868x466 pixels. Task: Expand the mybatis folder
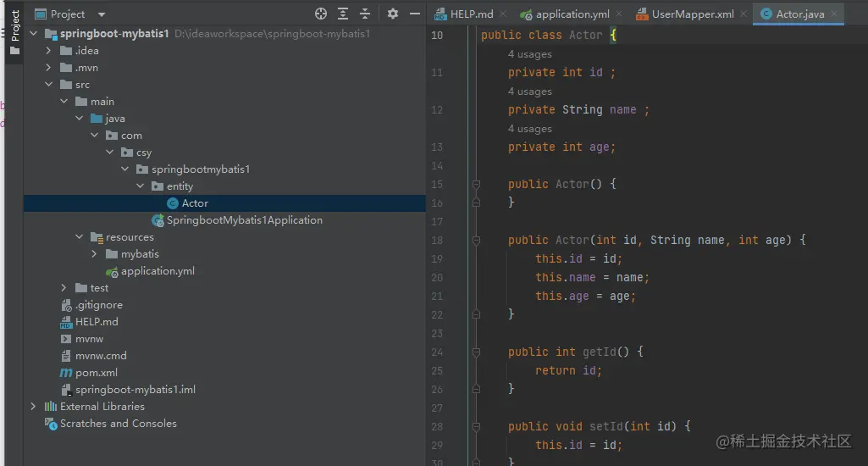[x=95, y=254]
